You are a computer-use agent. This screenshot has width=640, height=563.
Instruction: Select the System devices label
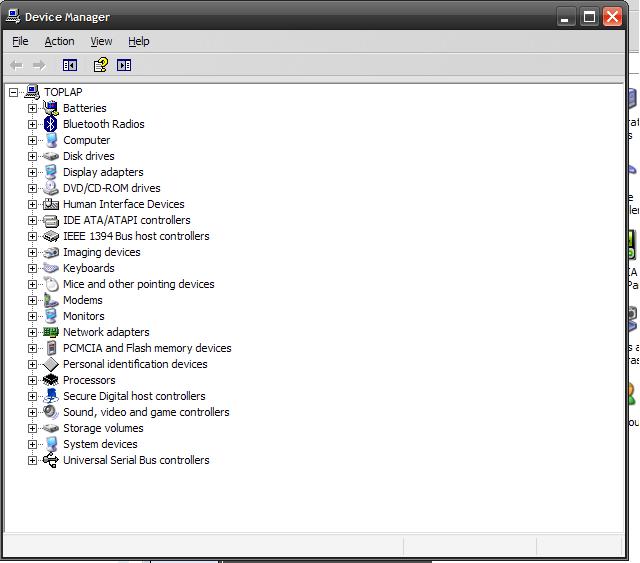100,444
